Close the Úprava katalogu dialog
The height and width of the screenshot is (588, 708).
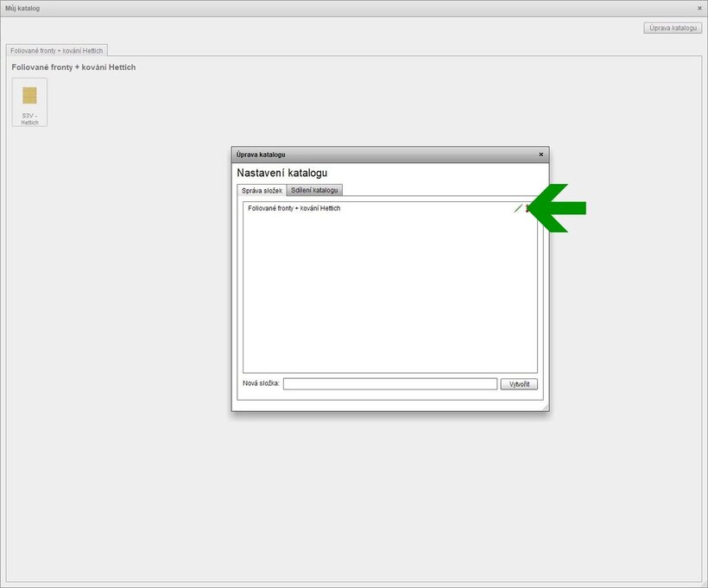[x=541, y=155]
